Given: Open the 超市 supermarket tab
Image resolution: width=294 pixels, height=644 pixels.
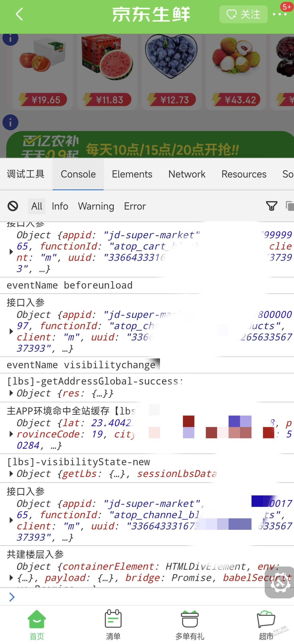Looking at the screenshot, I should click(x=266, y=625).
